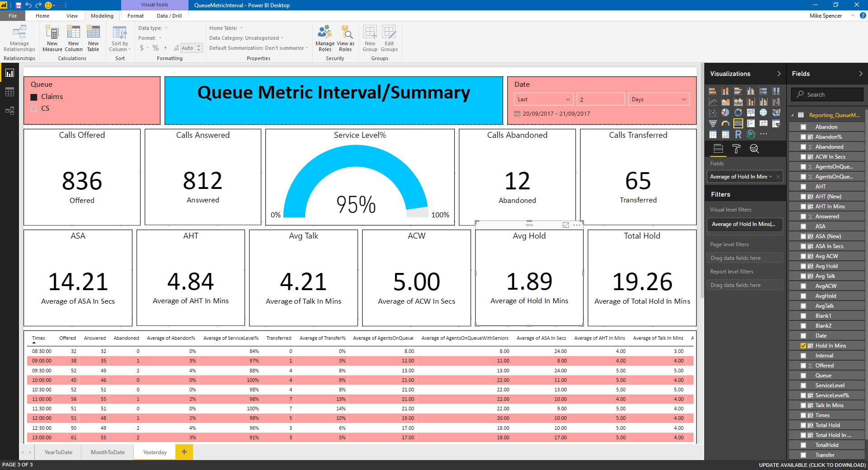This screenshot has height=470, width=868.
Task: Check the Abandon field checkbox
Action: pyautogui.click(x=803, y=127)
